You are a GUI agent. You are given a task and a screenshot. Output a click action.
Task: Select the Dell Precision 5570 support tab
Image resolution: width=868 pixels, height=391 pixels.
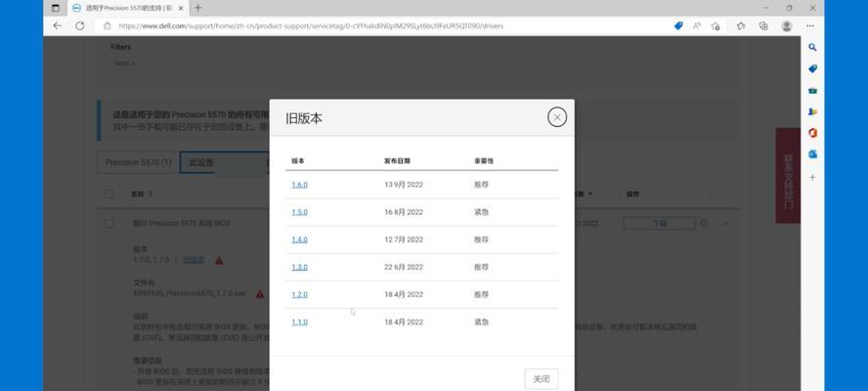coord(128,8)
